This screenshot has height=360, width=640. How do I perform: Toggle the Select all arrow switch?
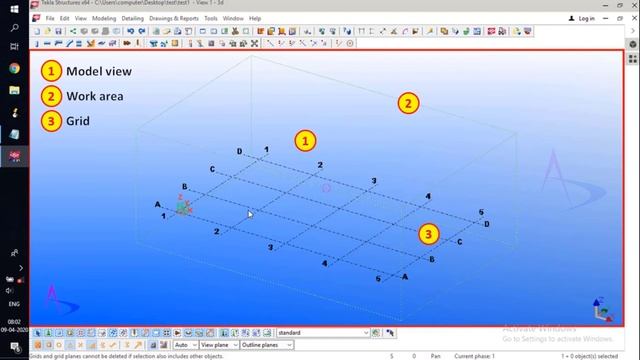(x=38, y=333)
